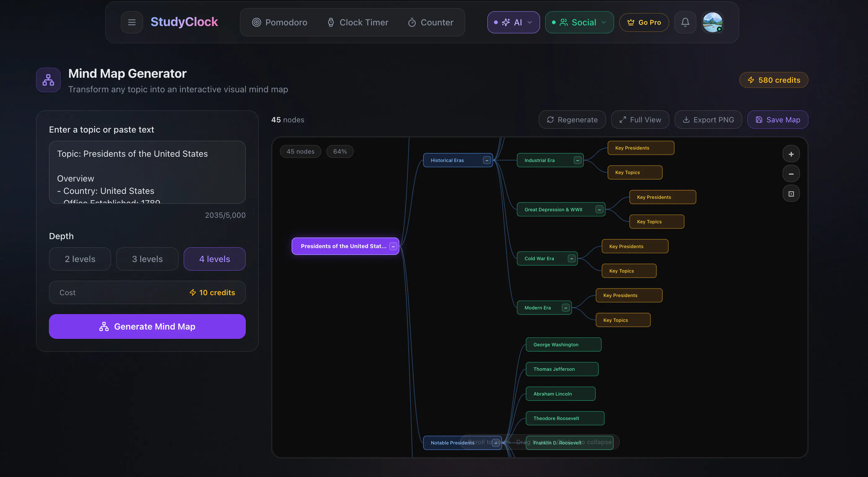Click the 2035/5,000 character counter
868x477 pixels.
(x=225, y=215)
